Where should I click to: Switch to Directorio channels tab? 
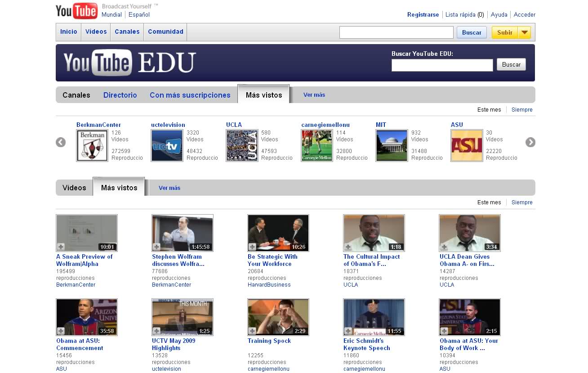coord(120,95)
